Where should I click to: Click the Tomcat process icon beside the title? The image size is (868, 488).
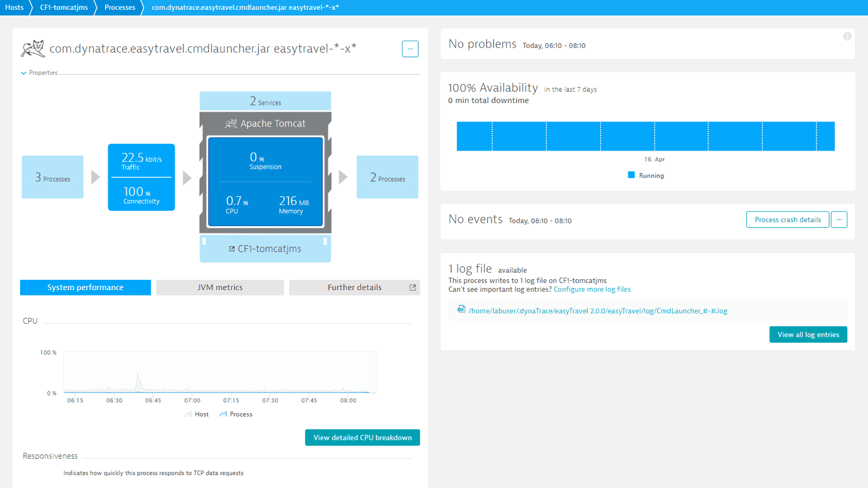tap(33, 48)
